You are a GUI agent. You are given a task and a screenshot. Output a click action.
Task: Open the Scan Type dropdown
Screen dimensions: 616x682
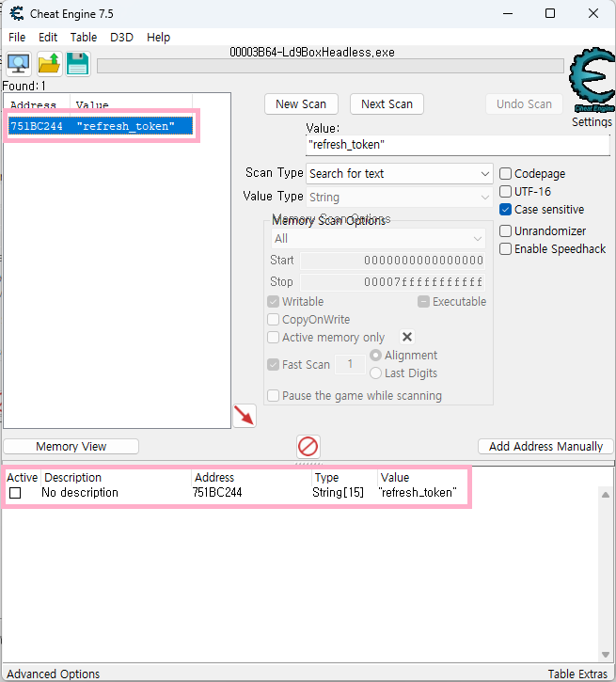pos(399,173)
